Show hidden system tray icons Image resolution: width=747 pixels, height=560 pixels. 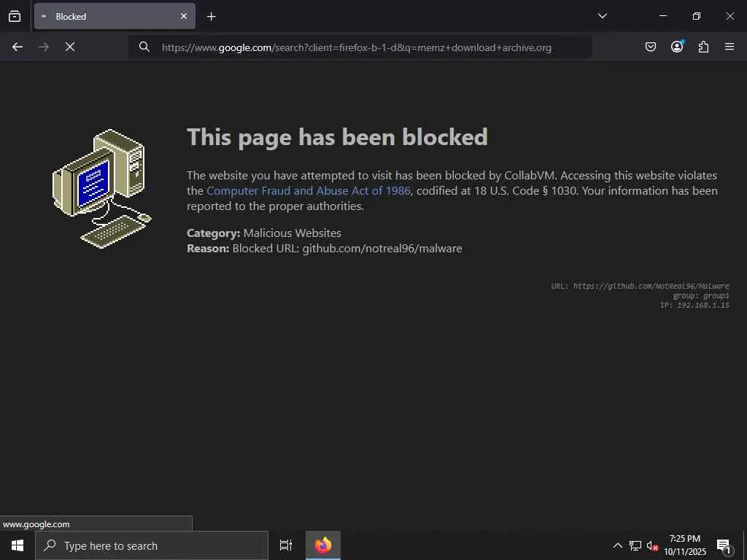(617, 545)
